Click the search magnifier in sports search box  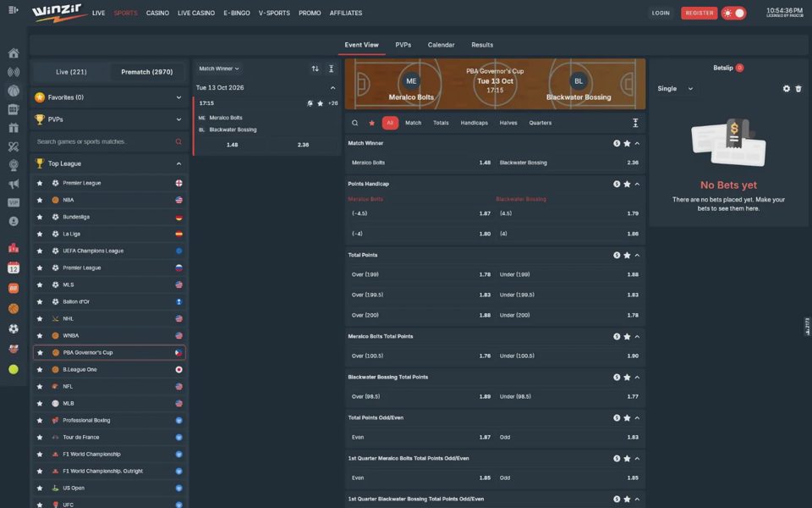[178, 141]
